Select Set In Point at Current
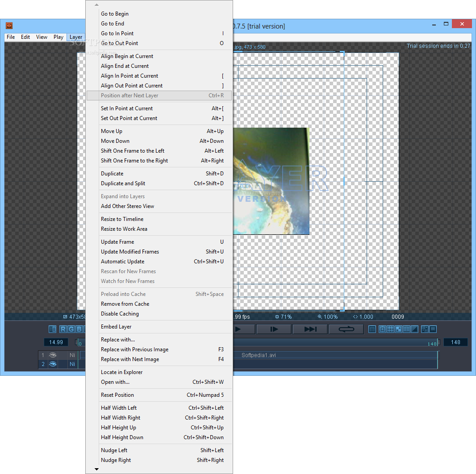476x474 pixels. [159, 108]
